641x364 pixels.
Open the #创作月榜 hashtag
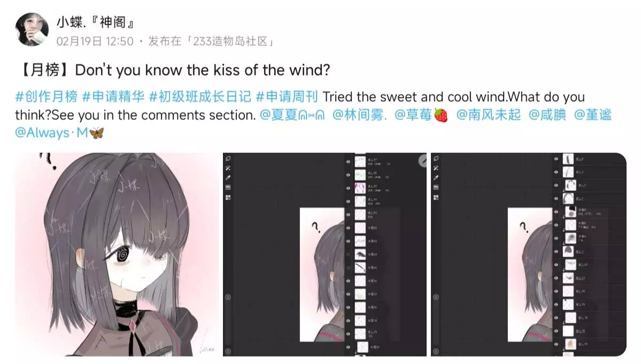(x=46, y=97)
